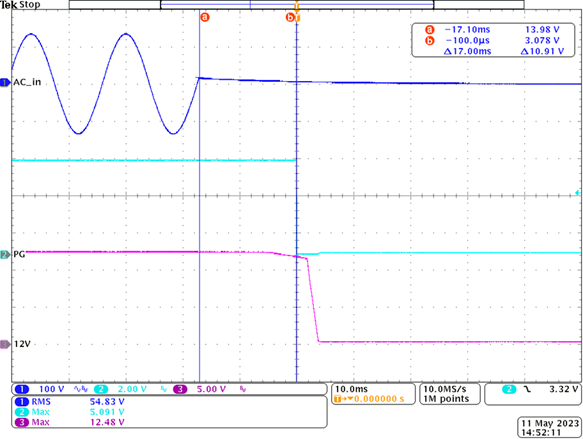
Task: Select the channel 1 RMS measurement
Action: click(70, 401)
